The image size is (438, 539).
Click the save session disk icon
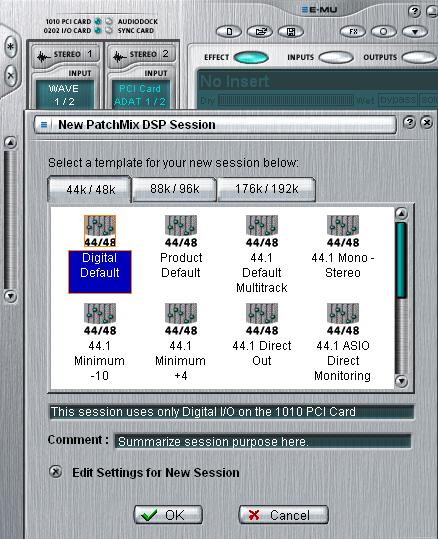tap(291, 32)
